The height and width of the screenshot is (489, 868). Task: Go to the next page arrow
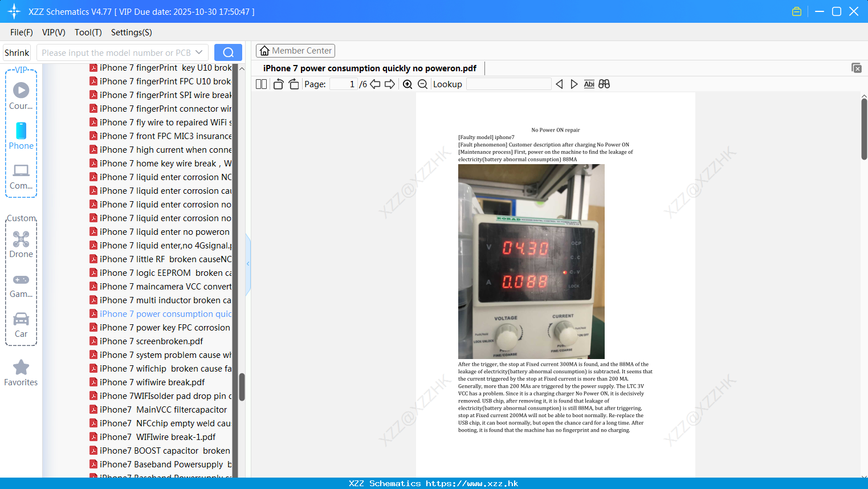coord(390,84)
